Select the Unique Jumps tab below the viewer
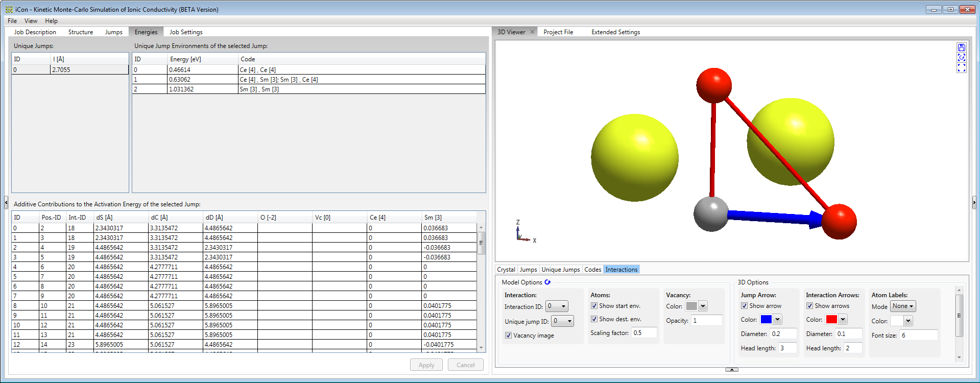This screenshot has height=383, width=980. (561, 270)
